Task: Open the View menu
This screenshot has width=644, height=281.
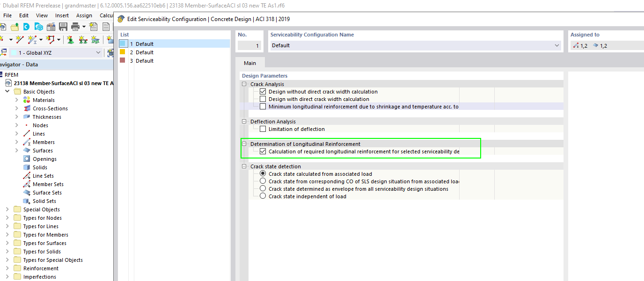Action: [x=42, y=15]
